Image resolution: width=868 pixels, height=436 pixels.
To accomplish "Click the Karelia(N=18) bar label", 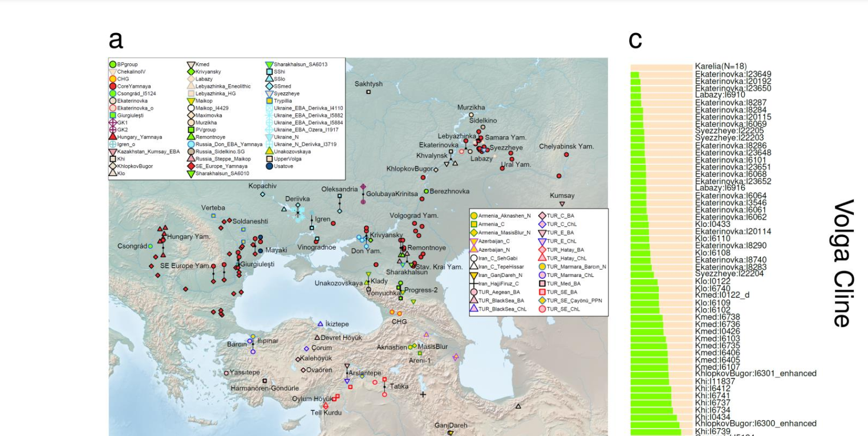I will 721,67.
